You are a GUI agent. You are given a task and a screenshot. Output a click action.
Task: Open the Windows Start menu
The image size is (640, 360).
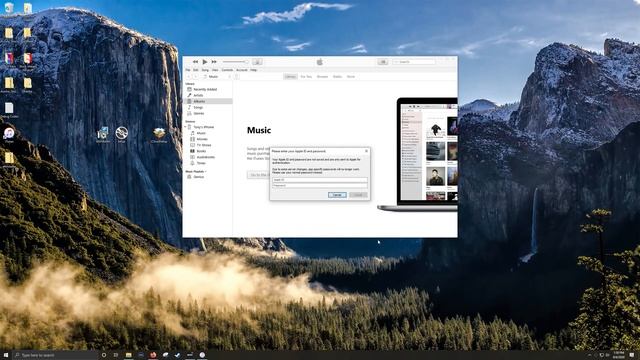click(x=6, y=355)
